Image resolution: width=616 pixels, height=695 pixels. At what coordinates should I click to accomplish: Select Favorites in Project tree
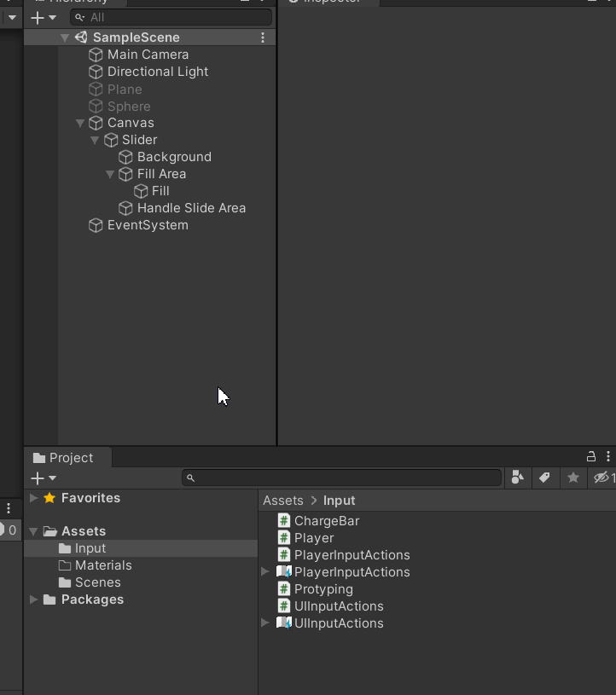90,498
